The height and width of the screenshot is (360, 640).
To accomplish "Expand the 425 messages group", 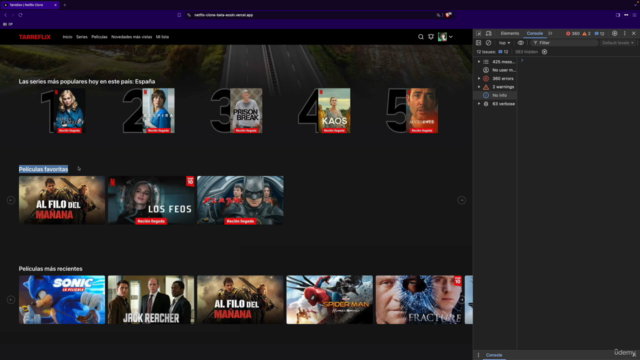I will click(479, 62).
